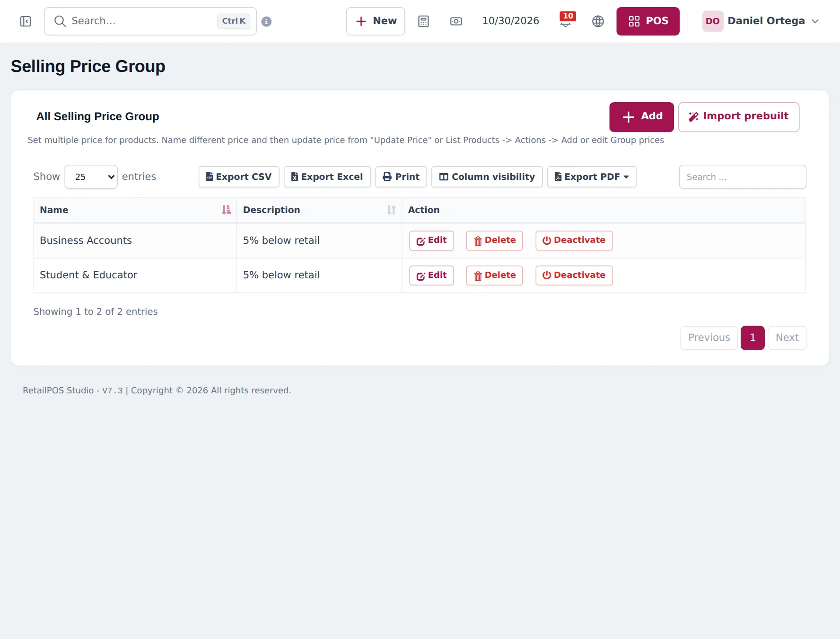
Task: Go to Next page
Action: (x=787, y=337)
